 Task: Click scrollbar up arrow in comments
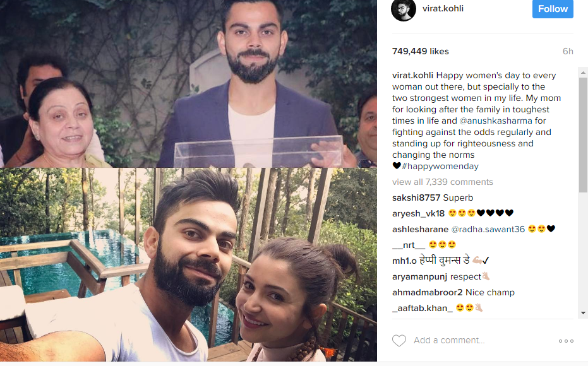[x=583, y=73]
